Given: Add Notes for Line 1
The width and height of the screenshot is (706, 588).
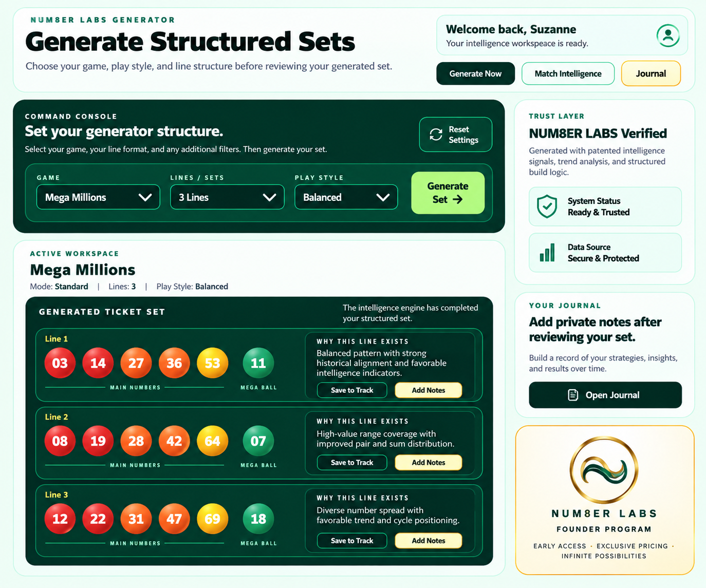Looking at the screenshot, I should tap(429, 390).
